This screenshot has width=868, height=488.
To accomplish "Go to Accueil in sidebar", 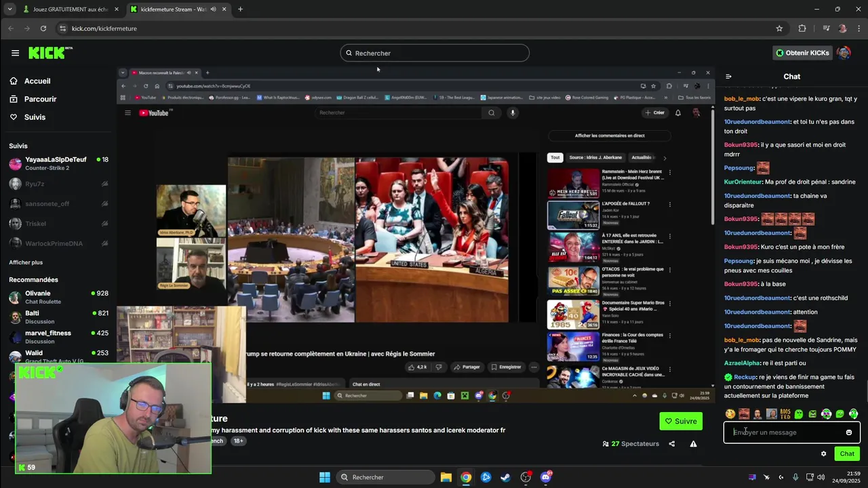I will coord(30,81).
